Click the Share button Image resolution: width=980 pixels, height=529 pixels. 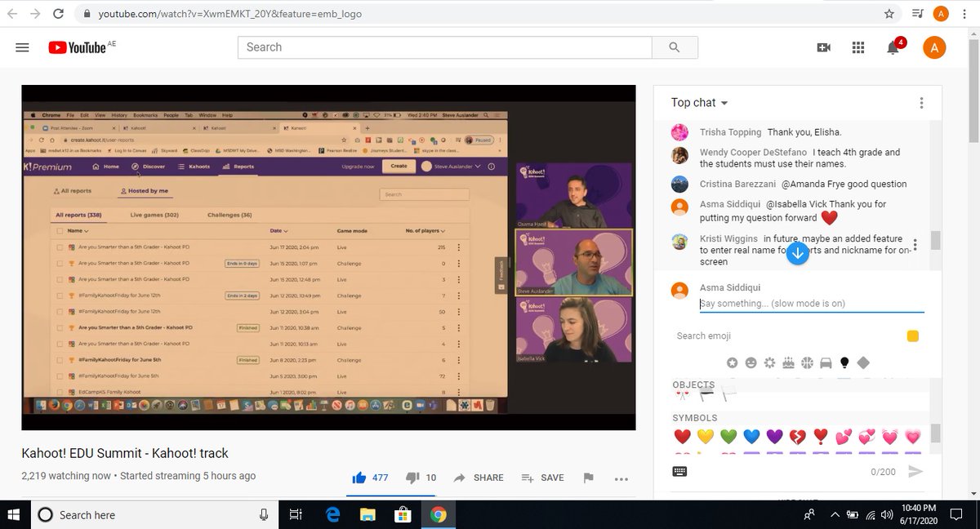(x=479, y=478)
